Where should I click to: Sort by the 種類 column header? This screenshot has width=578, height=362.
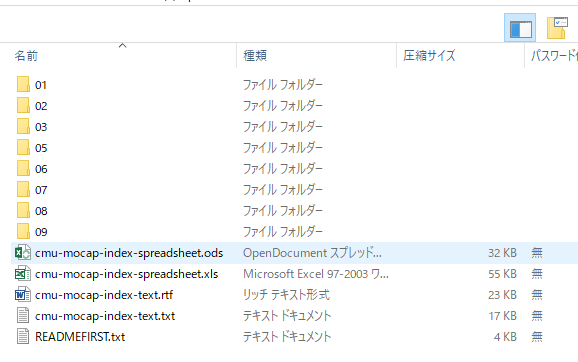click(x=255, y=56)
